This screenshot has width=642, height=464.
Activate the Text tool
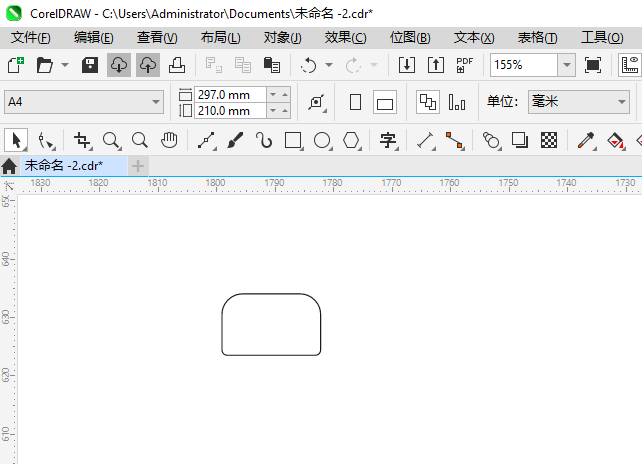pos(387,140)
